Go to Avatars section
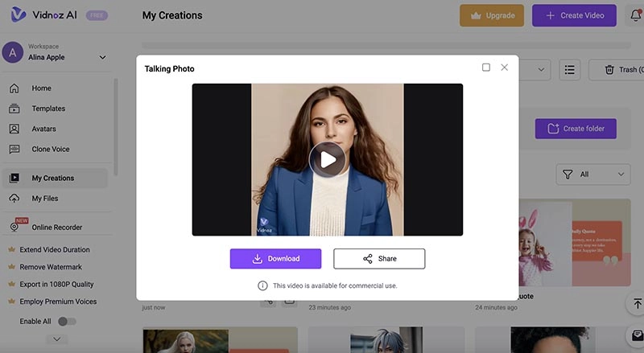The height and width of the screenshot is (353, 644). [46, 129]
